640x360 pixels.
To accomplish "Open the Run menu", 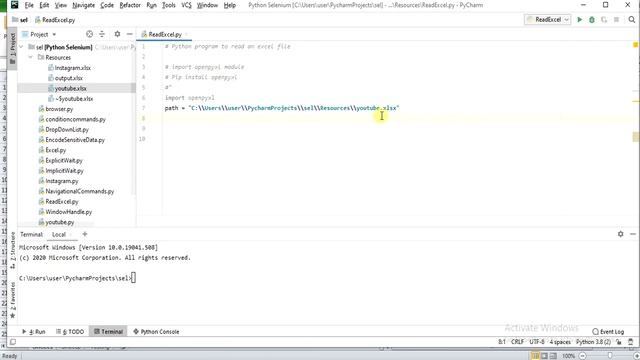I will point(151,5).
